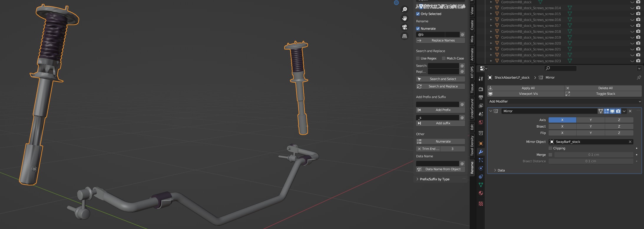Open the Add Modifier dropdown
Image resolution: width=644 pixels, height=229 pixels.
click(564, 101)
